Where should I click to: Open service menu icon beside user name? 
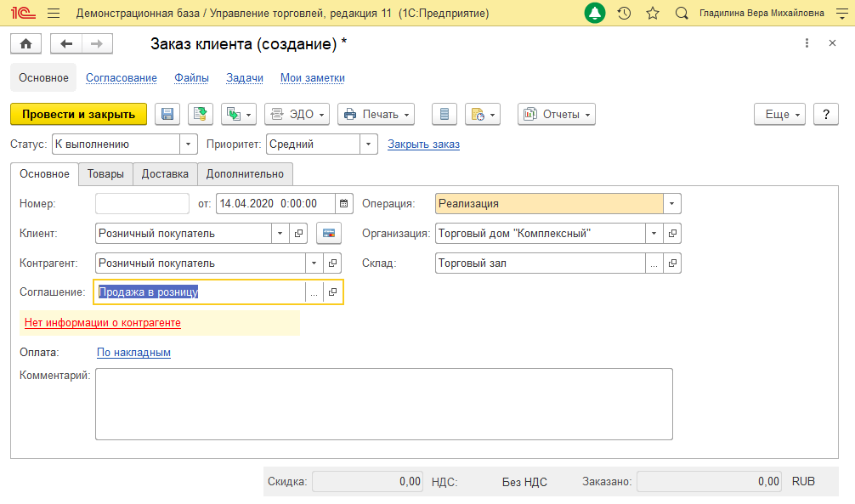coord(842,14)
